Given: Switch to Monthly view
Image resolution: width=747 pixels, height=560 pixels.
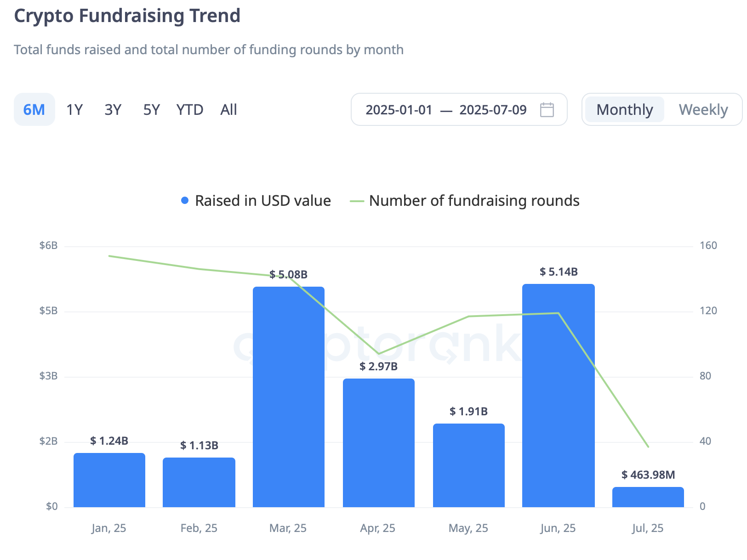Looking at the screenshot, I should point(624,110).
